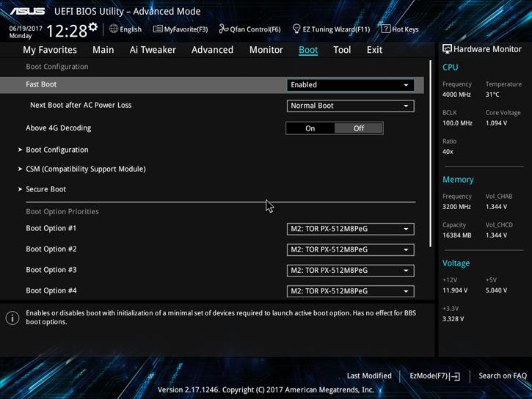532x399 pixels.
Task: Click the globe language icon
Action: 114,29
